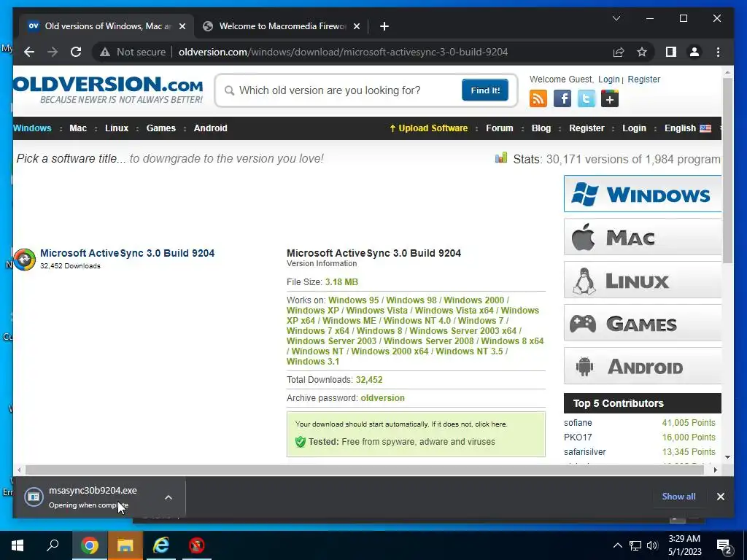Viewport: 747px width, 560px height.
Task: Click the OldVersion.com logo
Action: pyautogui.click(x=108, y=90)
